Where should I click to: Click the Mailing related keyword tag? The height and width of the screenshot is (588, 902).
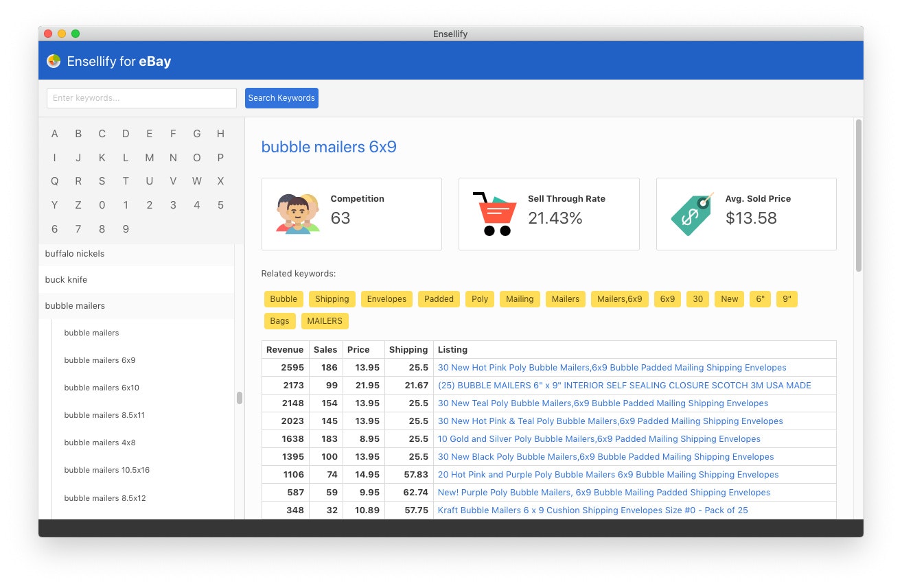[x=520, y=299]
